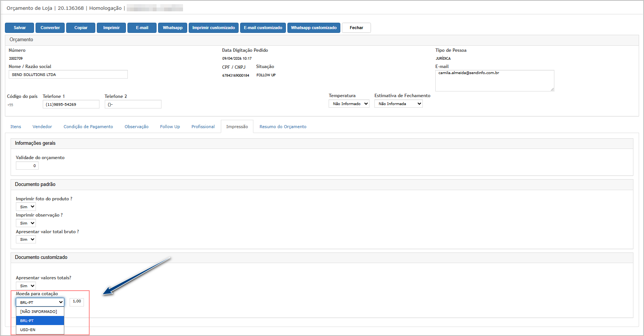644x336 pixels.
Task: Click the Telefone 1 input field
Action: tap(71, 105)
